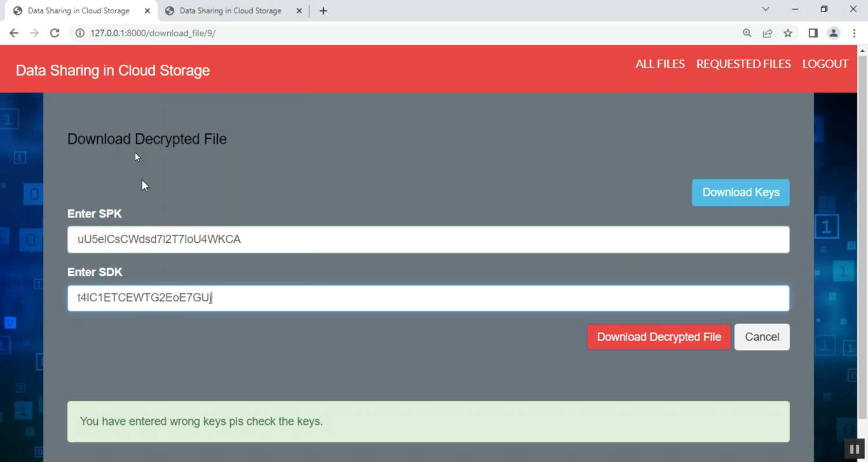Close the browser window
This screenshot has width=868, height=462.
pyautogui.click(x=854, y=9)
